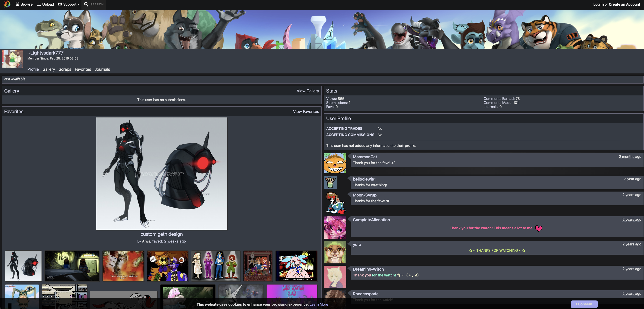Click the View Gallery link
This screenshot has height=309, width=644.
pyautogui.click(x=308, y=91)
